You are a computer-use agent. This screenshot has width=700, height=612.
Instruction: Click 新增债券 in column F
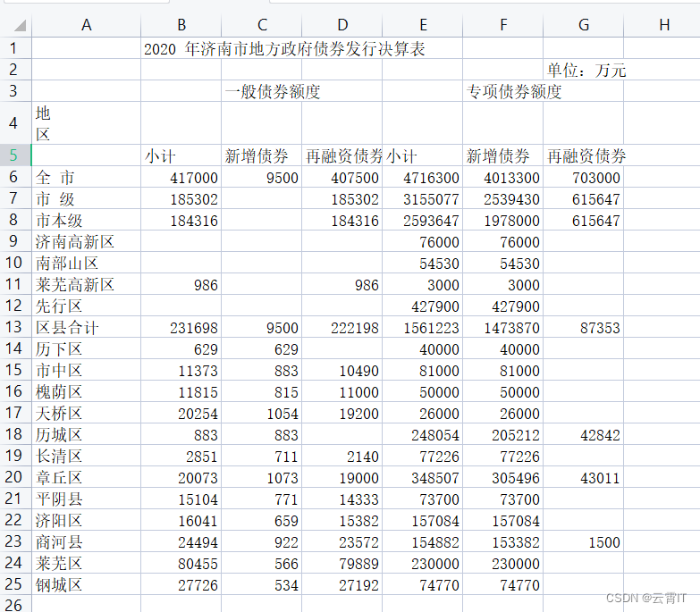502,155
